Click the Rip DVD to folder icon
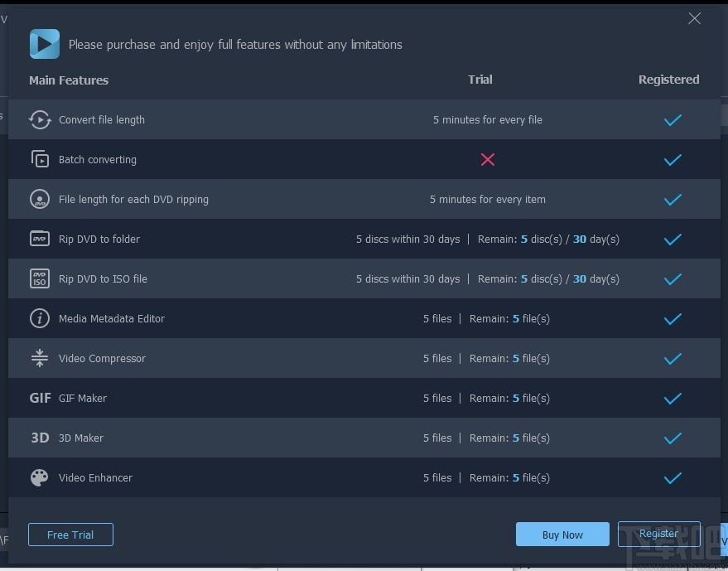Viewport: 728px width, 571px height. click(40, 239)
